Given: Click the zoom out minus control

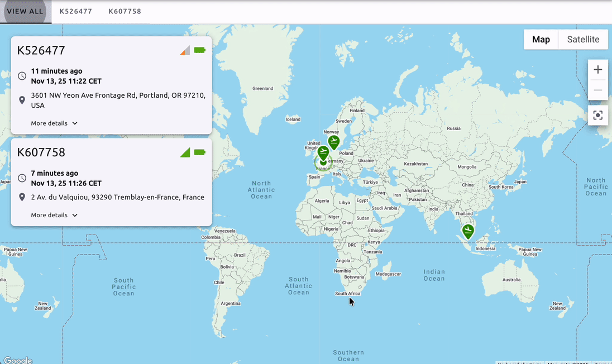Looking at the screenshot, I should pyautogui.click(x=597, y=89).
